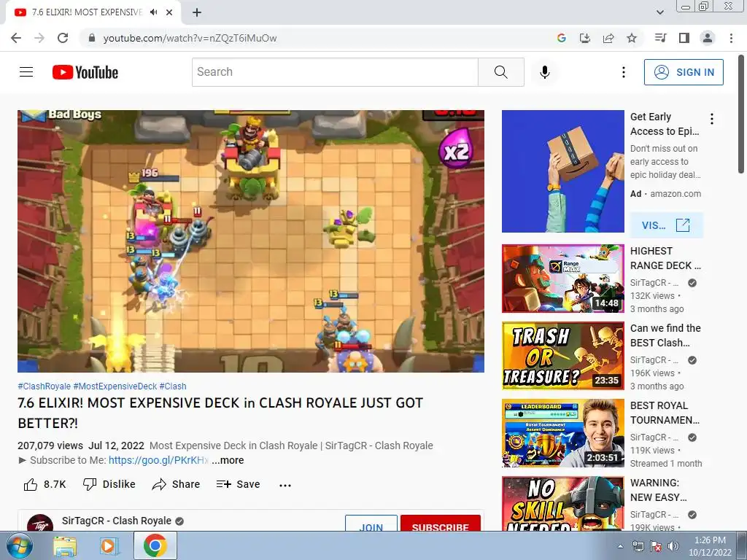Open the HIGHEST RANGE DECK video title
Screen dimensions: 747x560
tap(665, 258)
